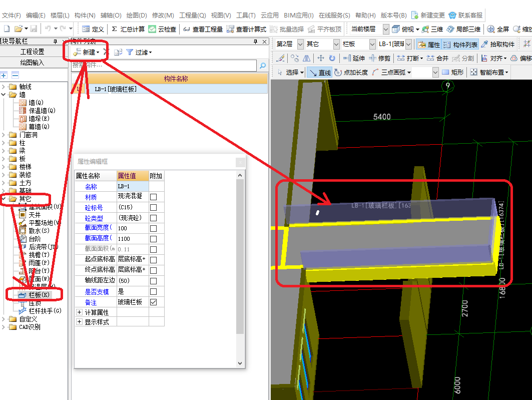Image resolution: width=532 pixels, height=400 pixels.
Task: Toggle the 材质 附加 checkbox
Action: (x=153, y=197)
